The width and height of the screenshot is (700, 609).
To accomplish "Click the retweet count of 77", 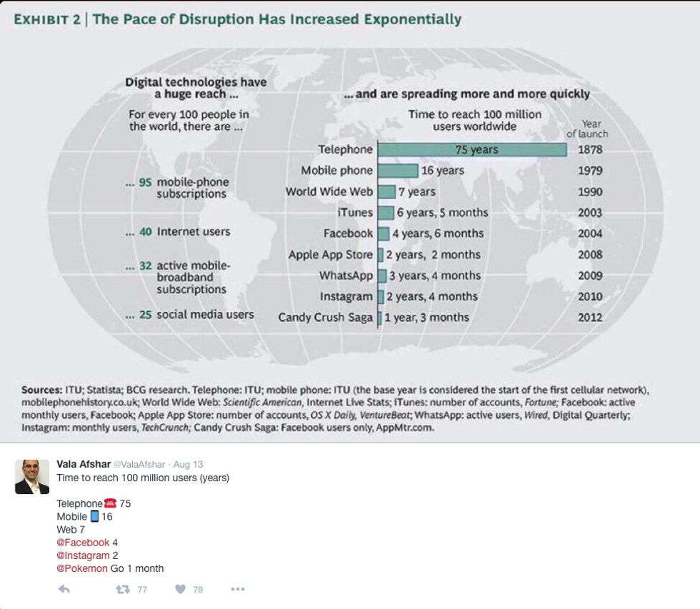I will coord(141,590).
